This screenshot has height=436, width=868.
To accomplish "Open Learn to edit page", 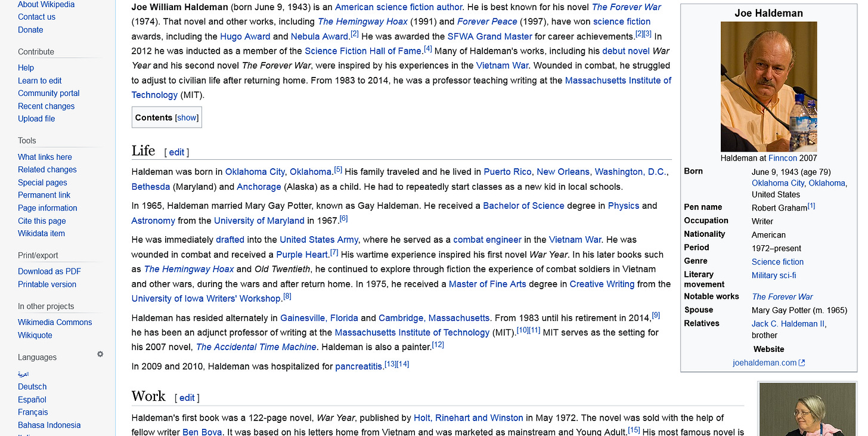I will (40, 81).
